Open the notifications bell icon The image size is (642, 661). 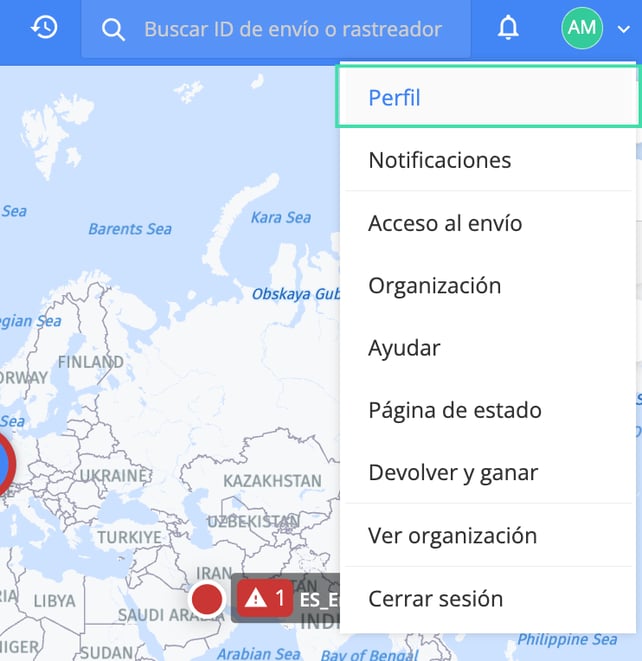508,29
